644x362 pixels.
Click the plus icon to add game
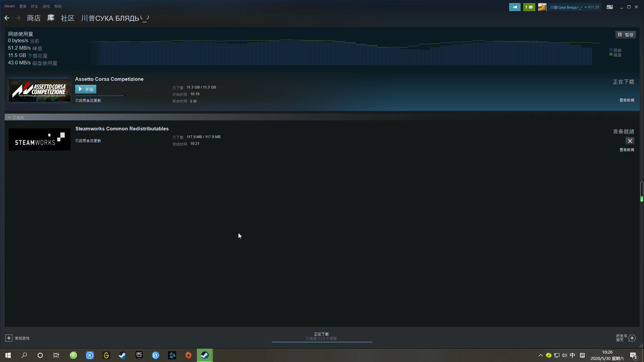9,338
